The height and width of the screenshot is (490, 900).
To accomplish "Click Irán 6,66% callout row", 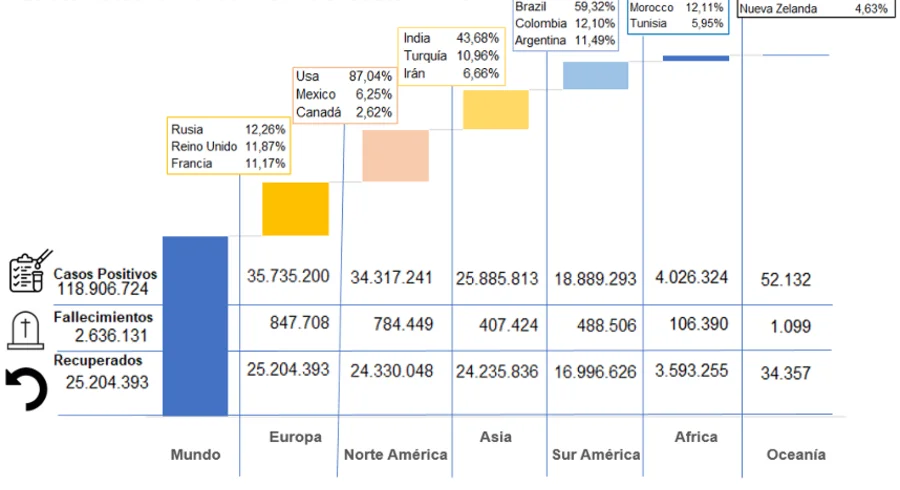I will point(451,73).
